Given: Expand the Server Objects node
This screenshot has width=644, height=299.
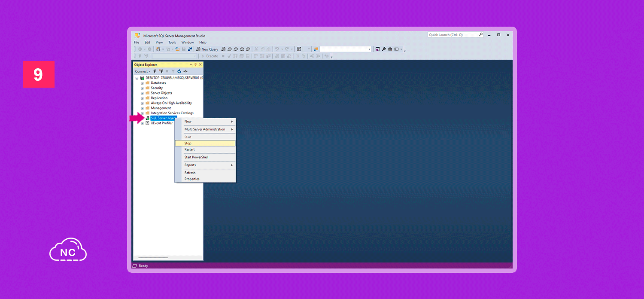Looking at the screenshot, I should click(x=142, y=93).
